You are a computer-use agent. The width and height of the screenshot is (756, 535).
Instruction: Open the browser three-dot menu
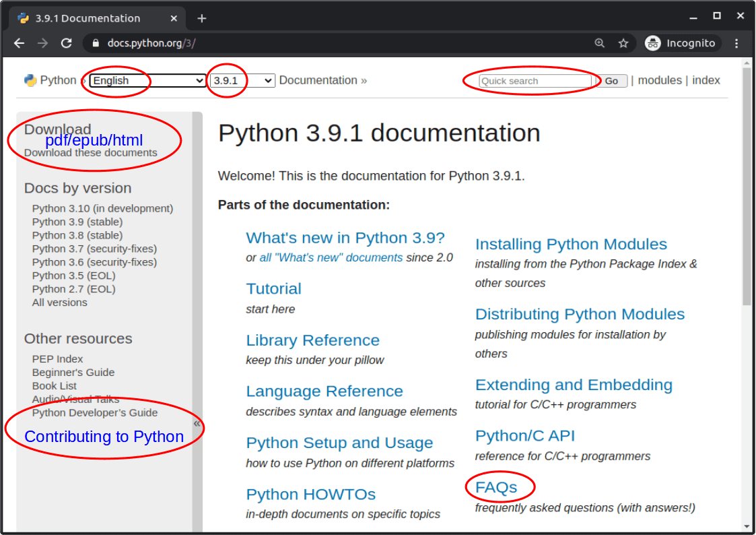pos(736,42)
